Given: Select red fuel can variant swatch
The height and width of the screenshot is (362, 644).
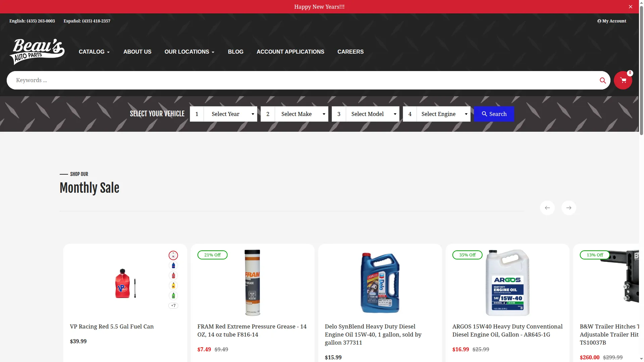Looking at the screenshot, I should (173, 276).
